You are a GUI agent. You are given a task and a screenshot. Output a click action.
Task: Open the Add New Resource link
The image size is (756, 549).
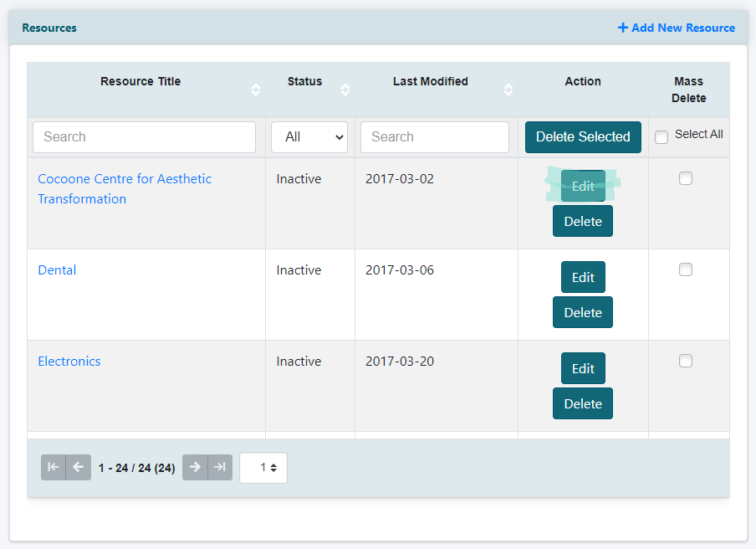click(x=684, y=28)
